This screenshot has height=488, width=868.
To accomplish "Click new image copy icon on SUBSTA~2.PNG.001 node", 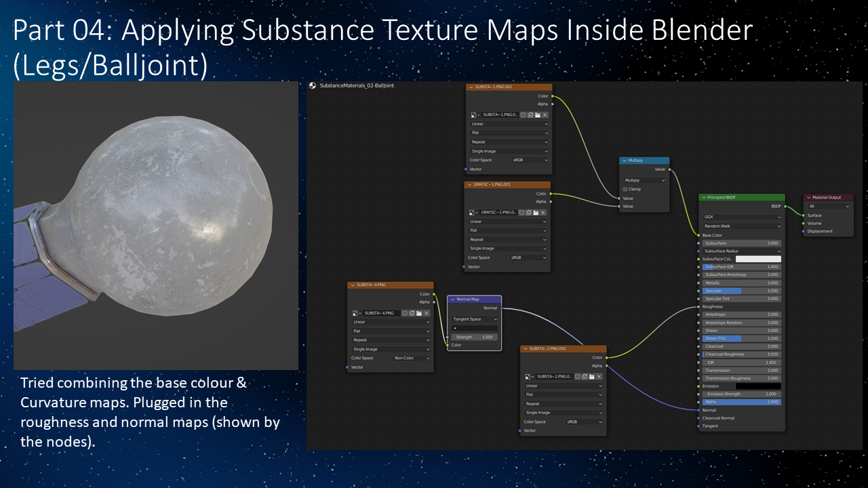I will point(585,376).
